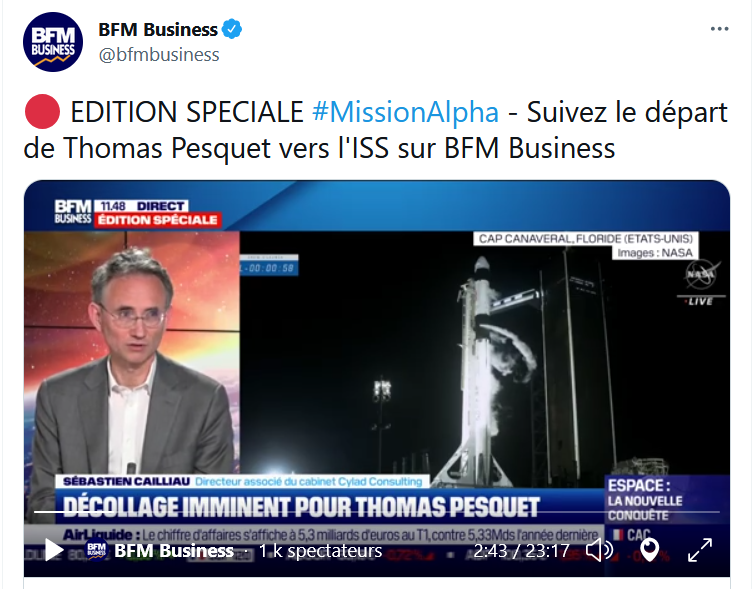Screen dimensions: 756x589
Task: Mute the video with the speaker icon
Action: point(599,550)
